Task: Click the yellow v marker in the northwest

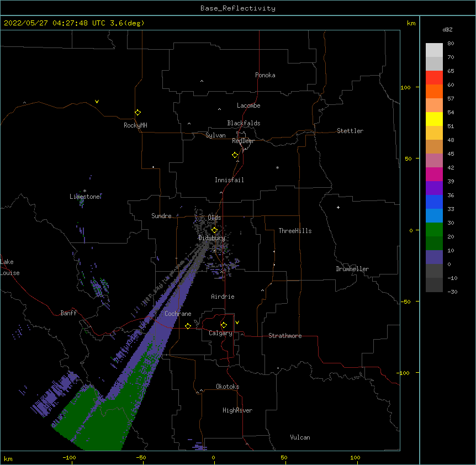Action: pyautogui.click(x=97, y=102)
